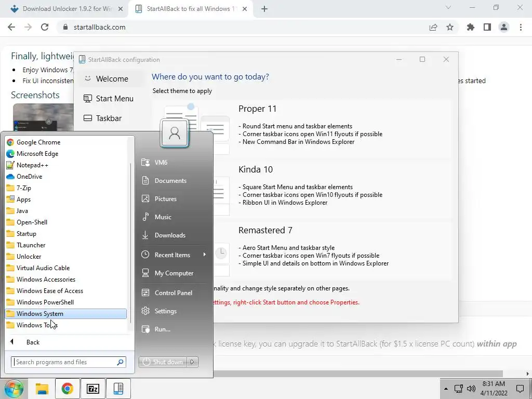Open network icon in system tray

tap(459, 389)
